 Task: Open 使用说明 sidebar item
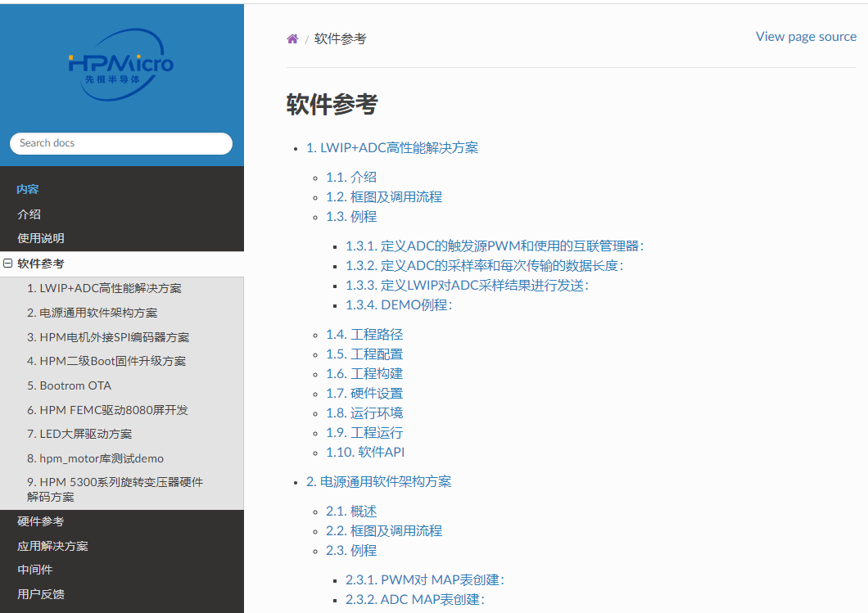tap(41, 239)
